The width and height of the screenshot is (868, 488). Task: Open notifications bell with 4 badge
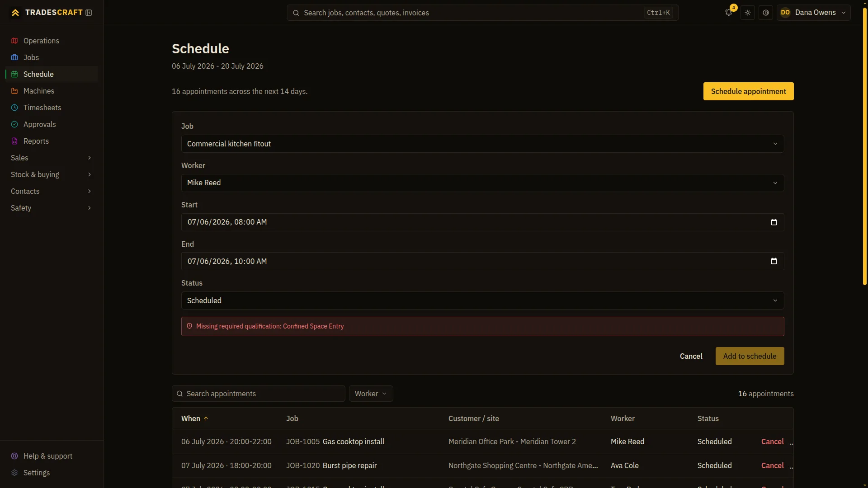[729, 12]
